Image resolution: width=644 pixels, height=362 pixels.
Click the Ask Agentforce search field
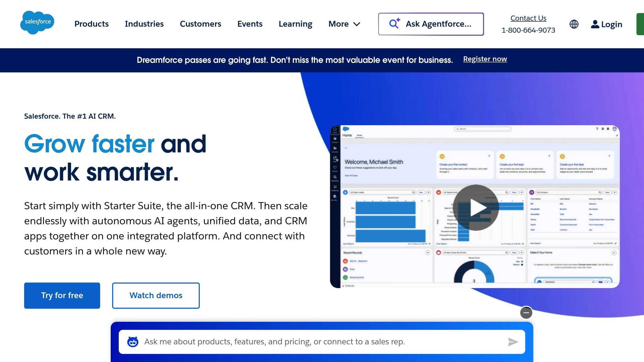pyautogui.click(x=438, y=24)
